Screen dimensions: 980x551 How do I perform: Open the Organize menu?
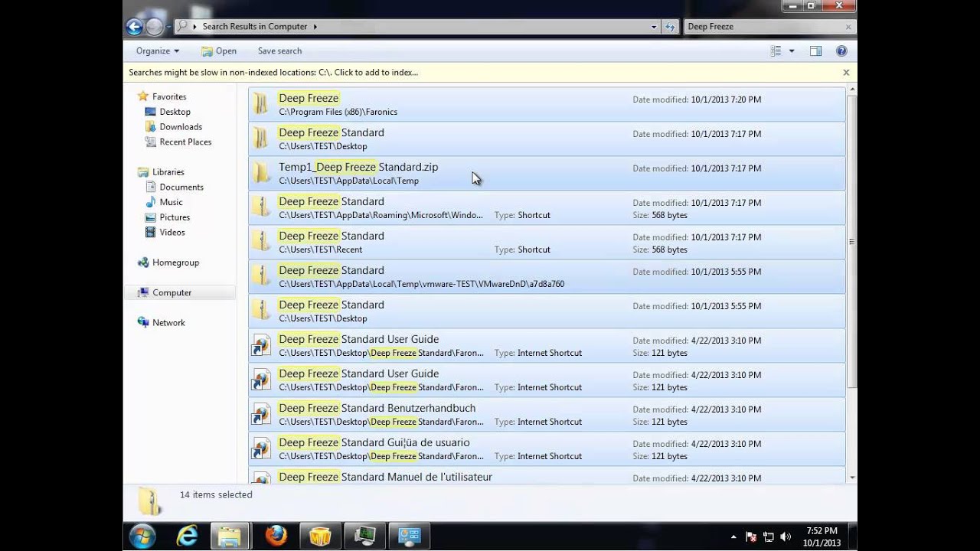158,51
